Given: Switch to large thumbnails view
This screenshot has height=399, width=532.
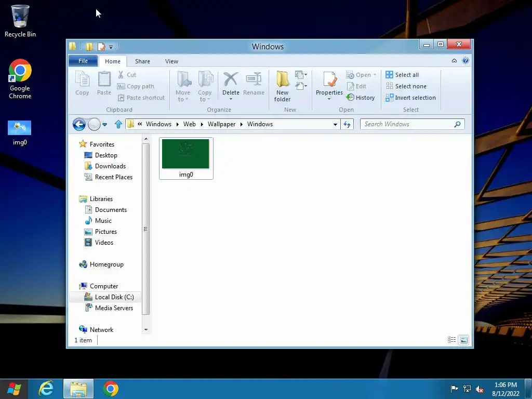Looking at the screenshot, I should [x=464, y=340].
